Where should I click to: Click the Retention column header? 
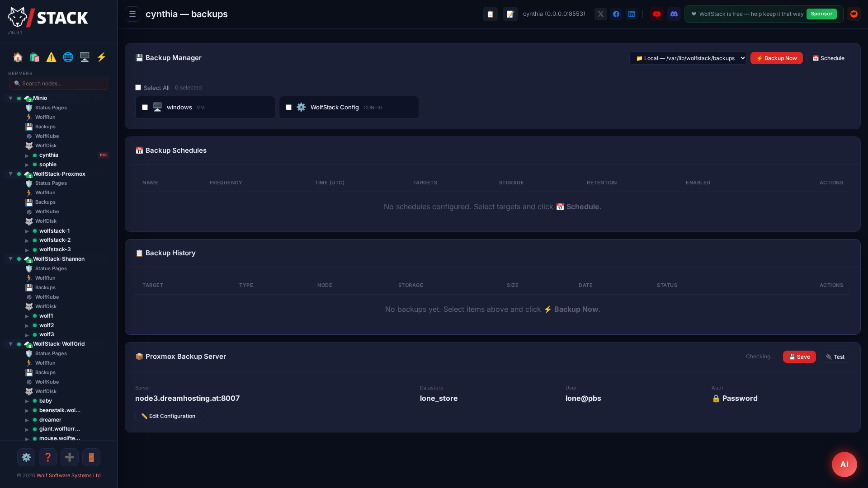point(602,183)
